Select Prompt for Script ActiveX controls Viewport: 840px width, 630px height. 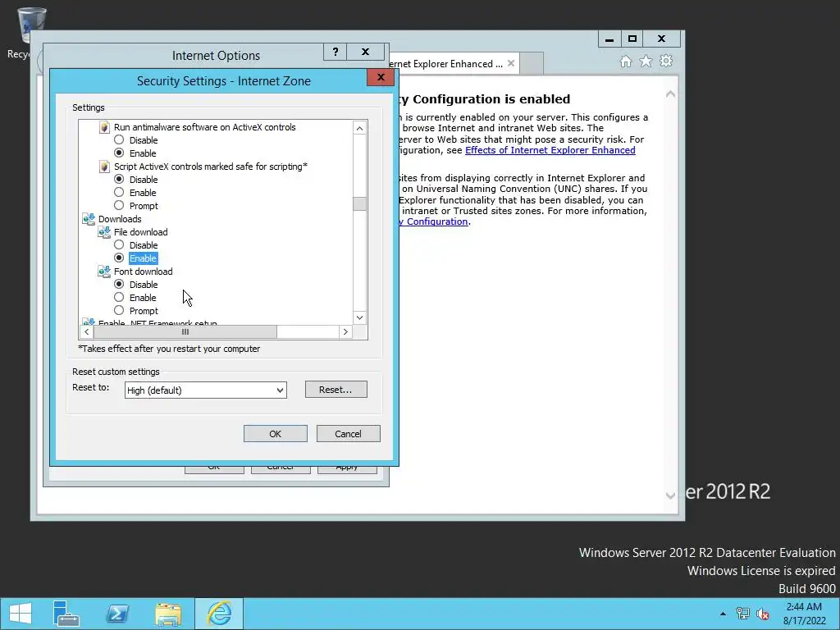119,206
